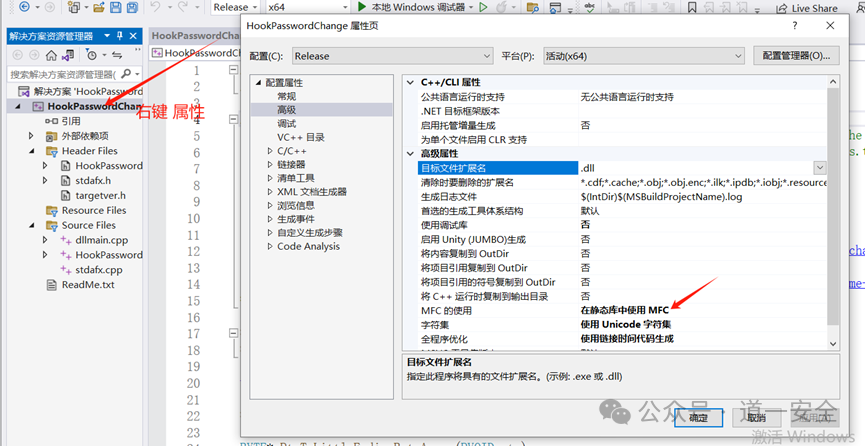Expand the XML 文档生成器 node
Viewport: 865px width, 446px height.
coord(270,192)
